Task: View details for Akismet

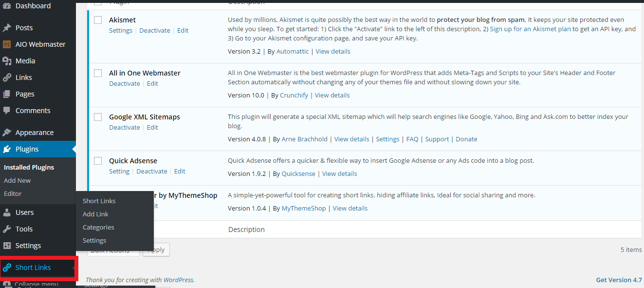Action: [x=333, y=51]
